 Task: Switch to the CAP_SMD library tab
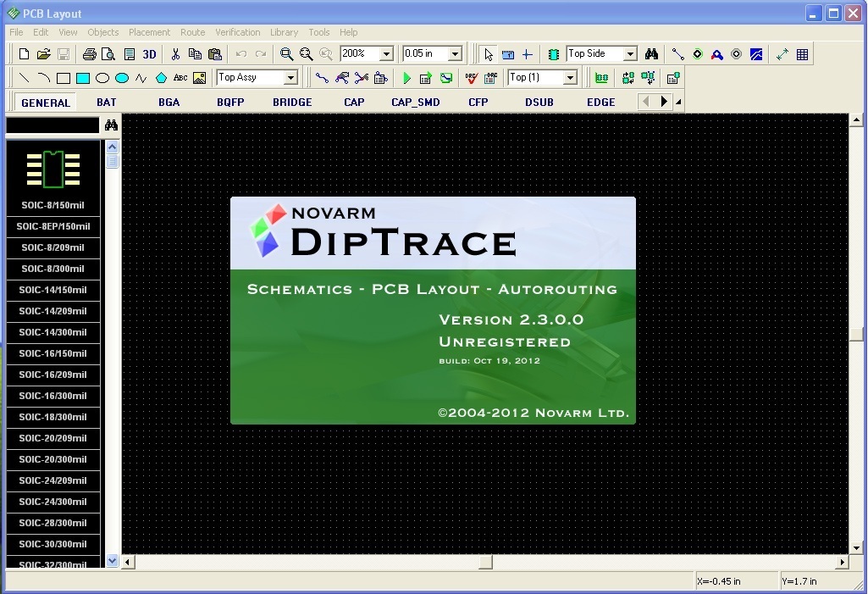pyautogui.click(x=416, y=102)
